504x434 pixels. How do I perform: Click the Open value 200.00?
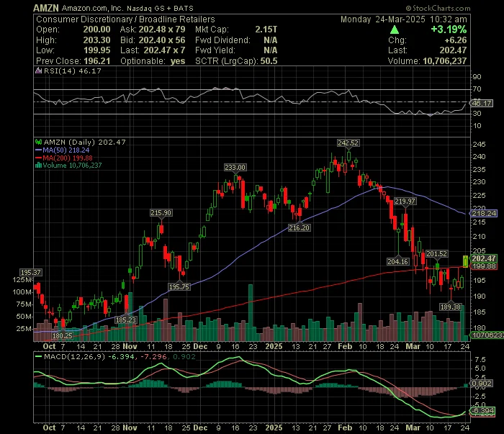point(96,30)
